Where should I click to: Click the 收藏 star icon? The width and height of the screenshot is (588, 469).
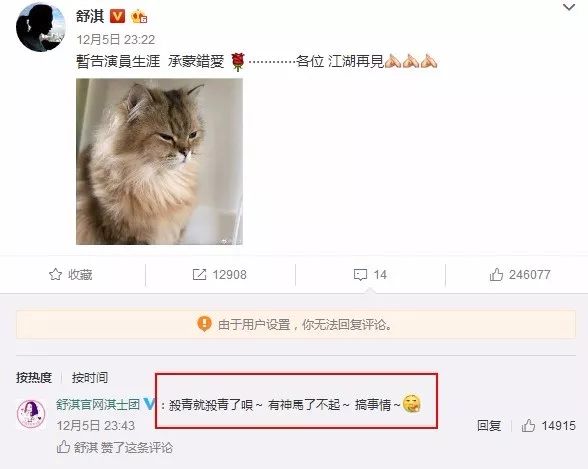point(56,274)
